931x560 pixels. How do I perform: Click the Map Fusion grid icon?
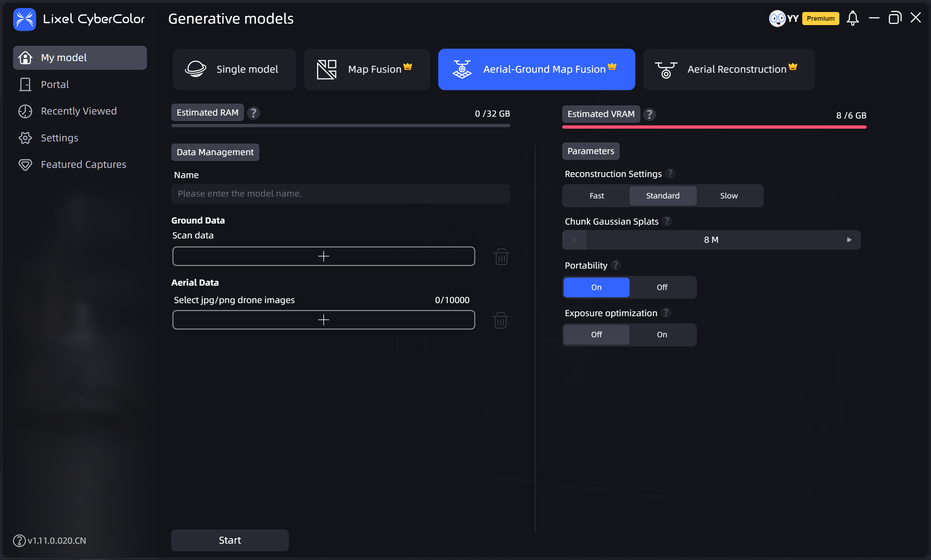[x=327, y=69]
